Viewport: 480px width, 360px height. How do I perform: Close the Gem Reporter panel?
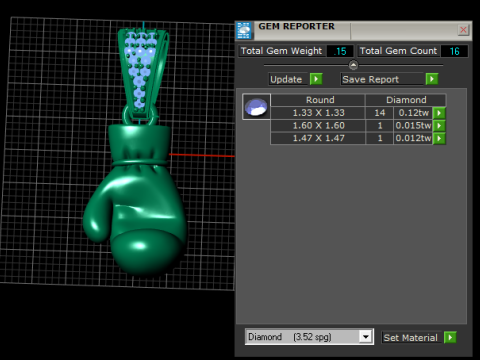(463, 30)
